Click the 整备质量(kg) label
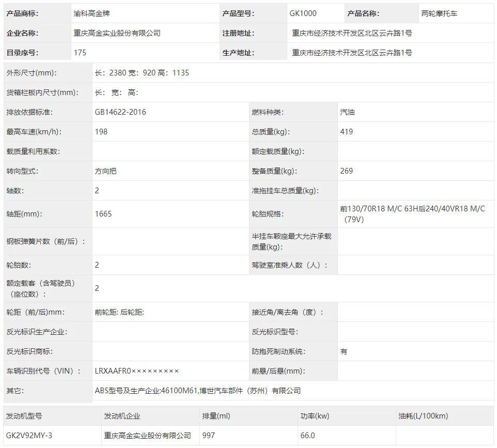 [274, 171]
